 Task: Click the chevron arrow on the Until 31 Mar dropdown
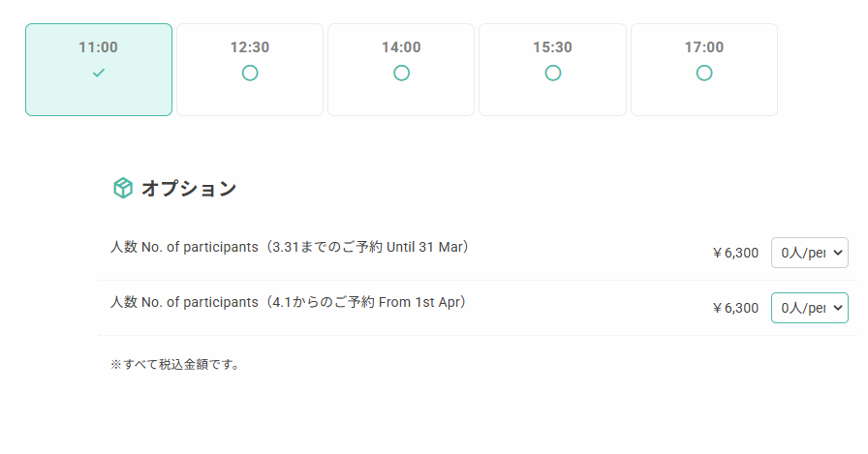(x=838, y=253)
